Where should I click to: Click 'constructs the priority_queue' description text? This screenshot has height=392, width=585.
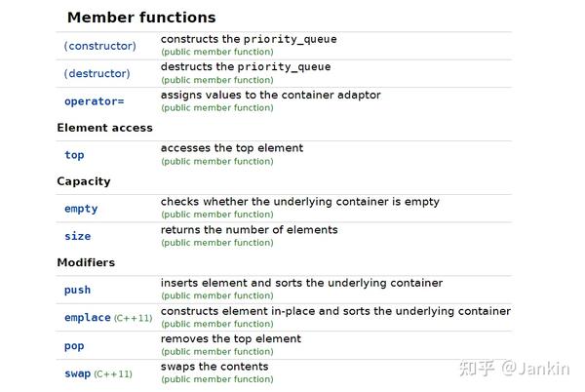[249, 39]
